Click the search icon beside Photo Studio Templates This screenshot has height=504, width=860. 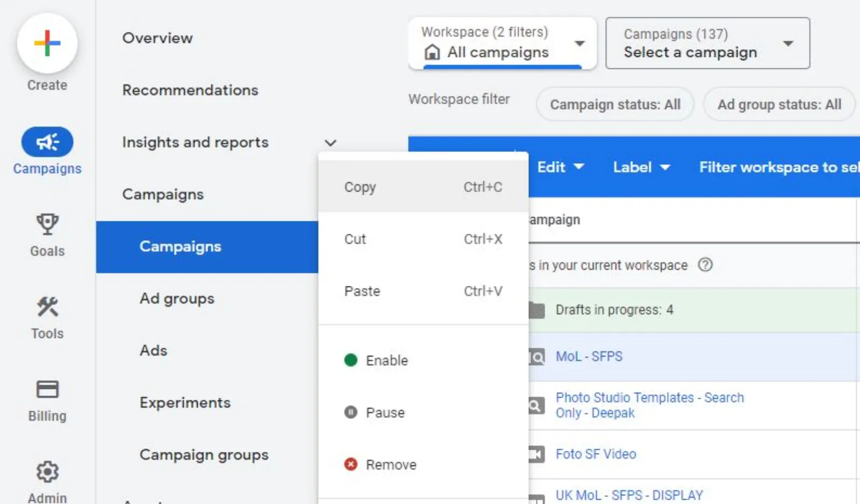pyautogui.click(x=536, y=405)
